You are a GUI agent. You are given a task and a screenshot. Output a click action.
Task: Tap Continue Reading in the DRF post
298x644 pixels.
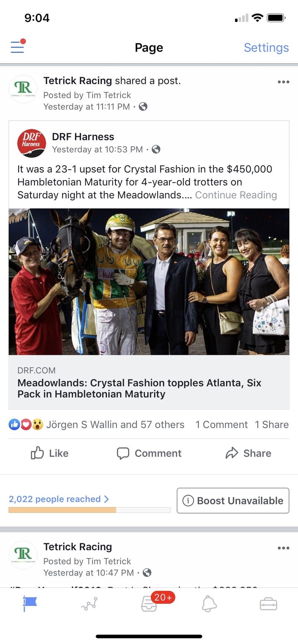(236, 195)
